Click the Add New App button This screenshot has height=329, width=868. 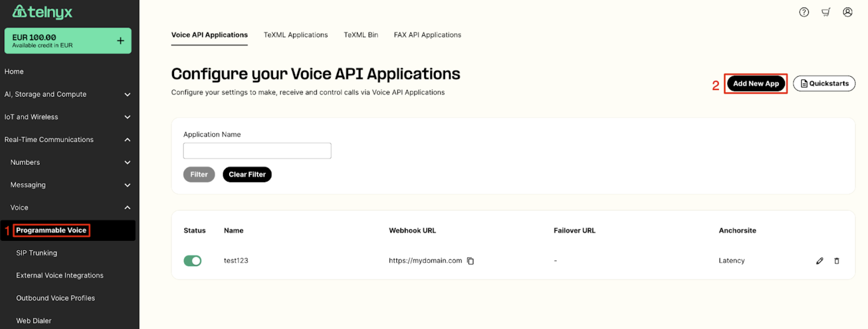point(756,83)
